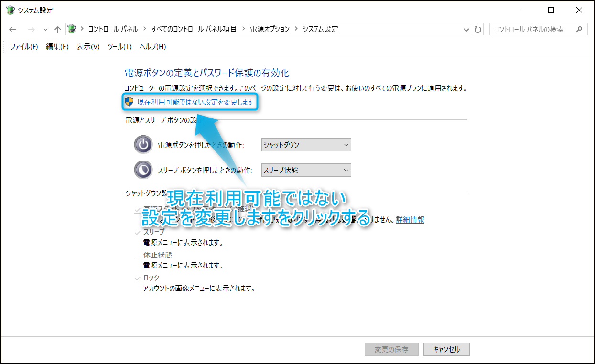
Task: Click the Back arrow in navigation bar
Action: [13, 29]
